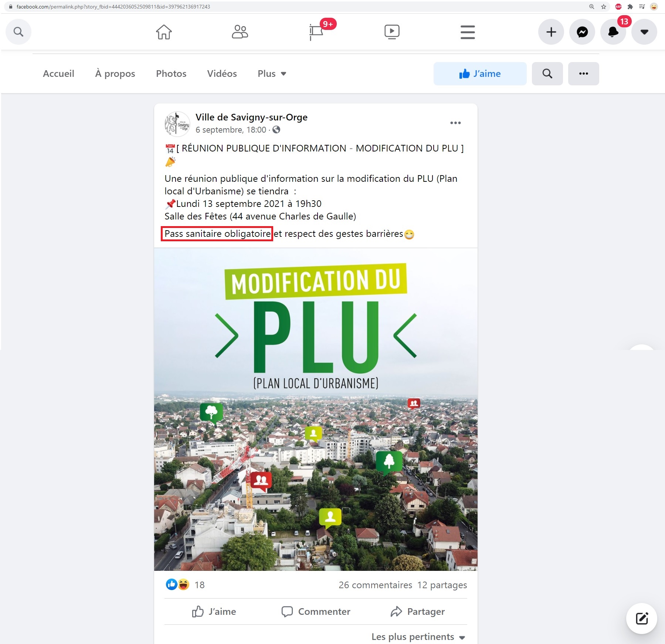Open Facebook search magnifier icon
This screenshot has height=644, width=665.
18,32
